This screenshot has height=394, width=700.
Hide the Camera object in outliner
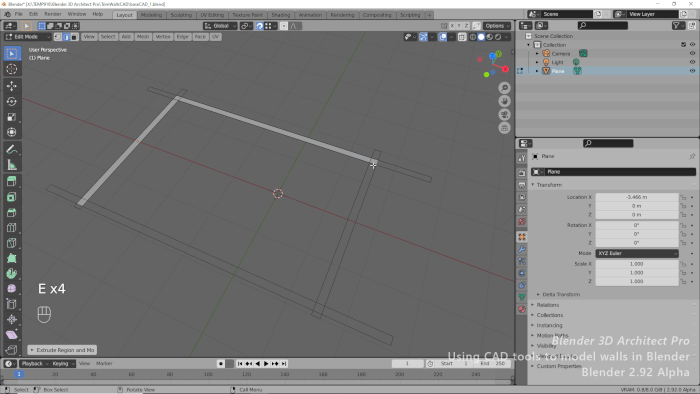[x=692, y=54]
